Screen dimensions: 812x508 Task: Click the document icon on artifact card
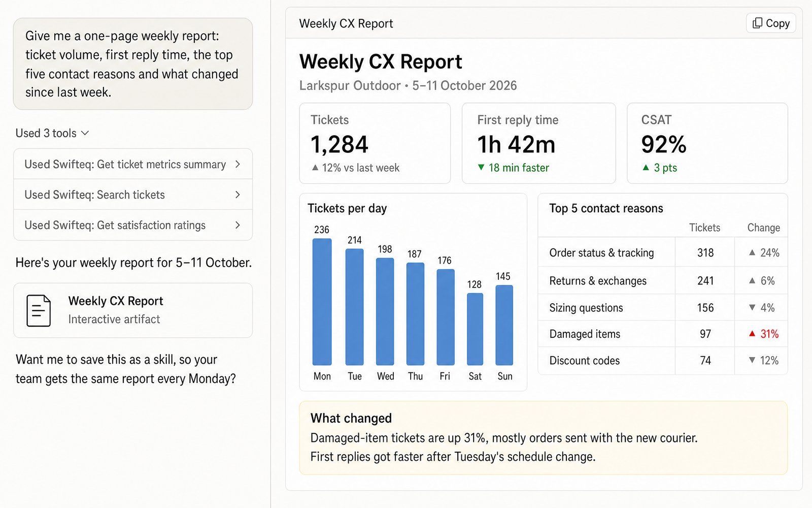click(x=39, y=310)
